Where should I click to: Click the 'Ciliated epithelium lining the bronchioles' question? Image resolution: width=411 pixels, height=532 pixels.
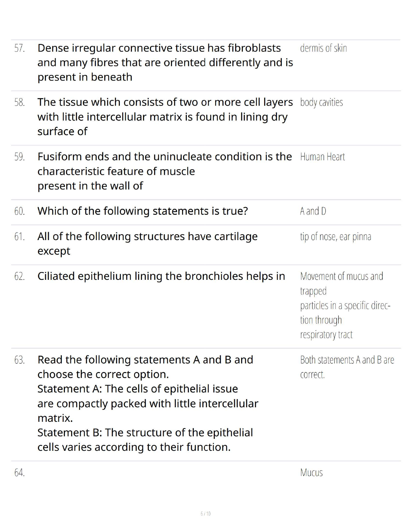coord(161,276)
